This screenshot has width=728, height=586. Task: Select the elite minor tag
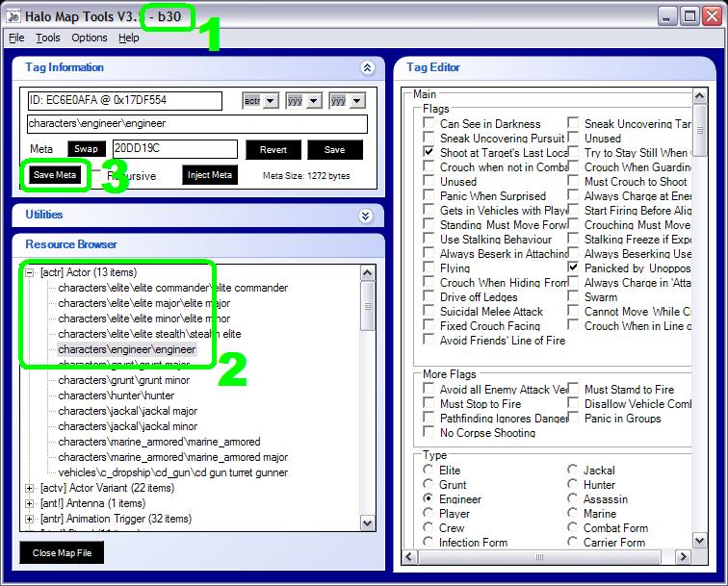click(x=144, y=318)
